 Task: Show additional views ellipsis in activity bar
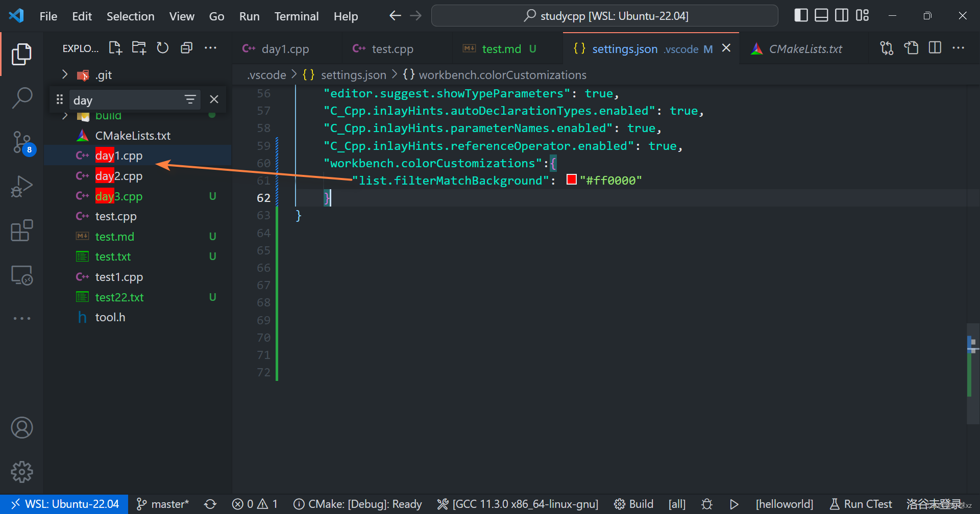(21, 318)
